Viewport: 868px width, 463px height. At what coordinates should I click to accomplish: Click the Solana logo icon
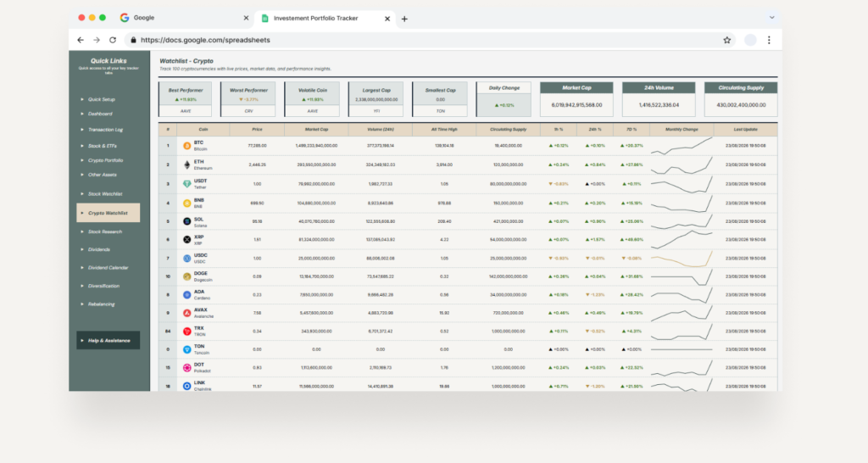click(187, 221)
